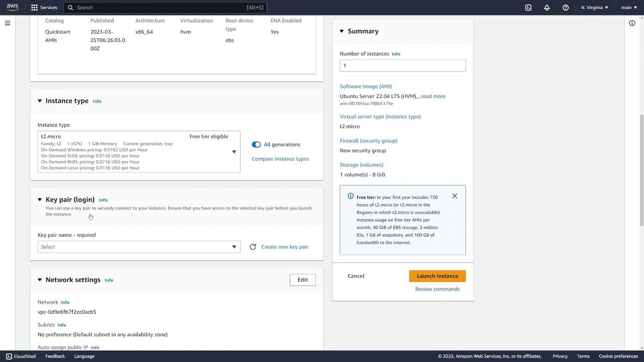This screenshot has width=644, height=362.
Task: Open the info panel icon at right edge
Action: 632,23
